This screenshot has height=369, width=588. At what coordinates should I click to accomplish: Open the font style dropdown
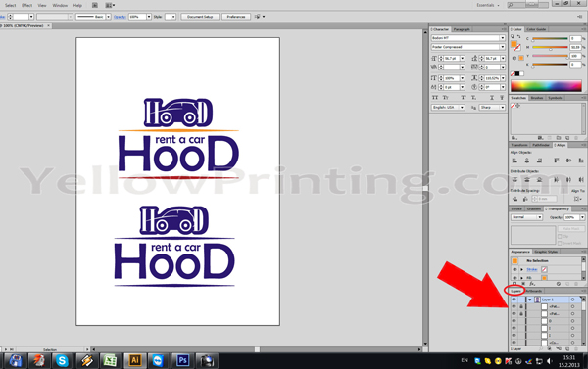503,47
